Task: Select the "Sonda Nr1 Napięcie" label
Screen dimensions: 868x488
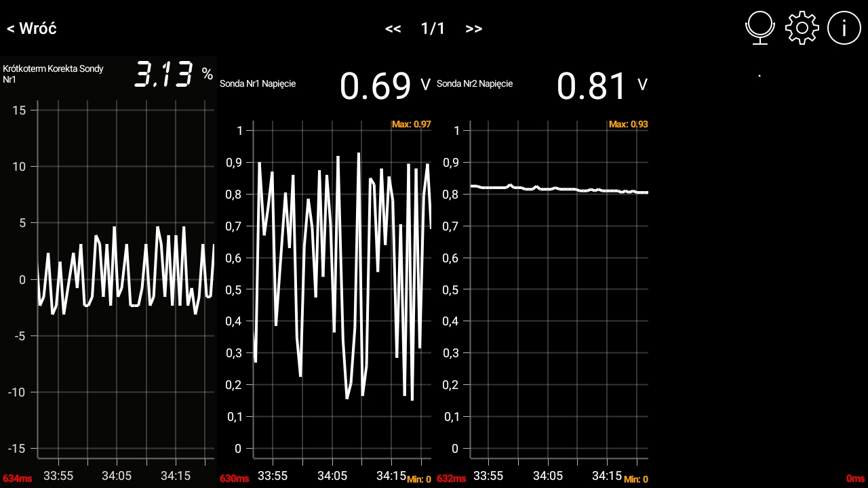Action: pyautogui.click(x=258, y=84)
